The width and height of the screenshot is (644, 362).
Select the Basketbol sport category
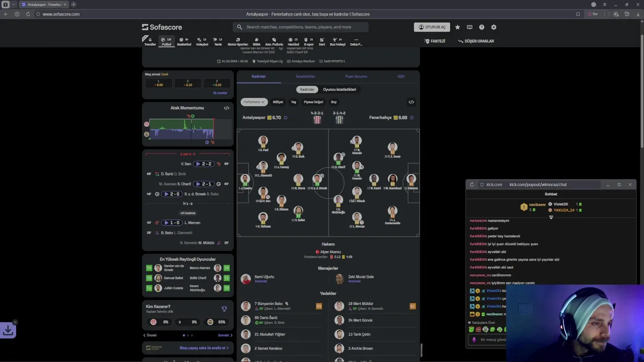click(x=184, y=41)
